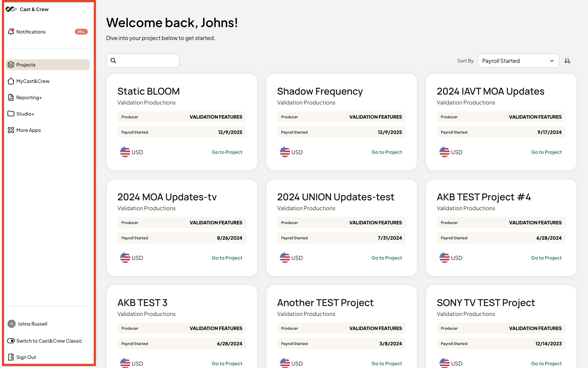Select the 2024 IAVT MOA Updates title
The width and height of the screenshot is (588, 368).
(491, 92)
